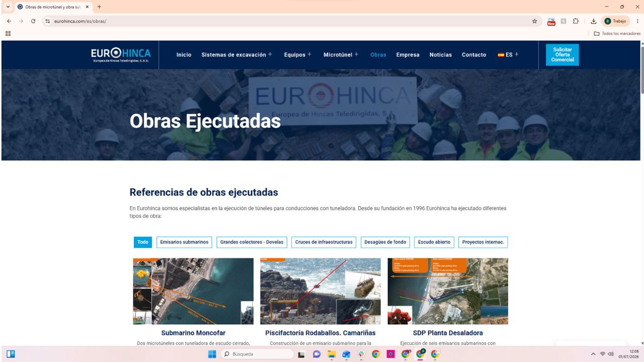
Task: Close the Obras de microtúnel tab
Action: [87, 7]
